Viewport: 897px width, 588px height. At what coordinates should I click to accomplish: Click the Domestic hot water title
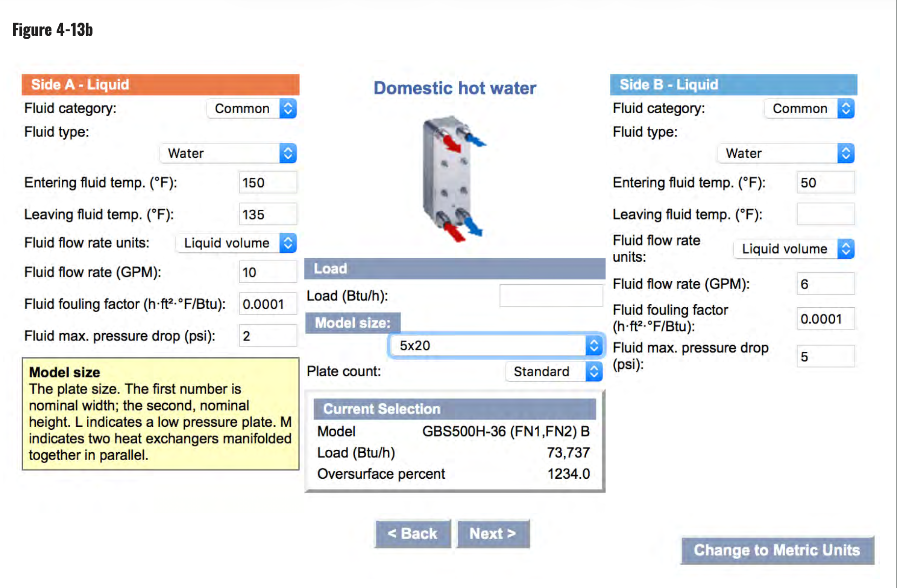click(x=455, y=88)
